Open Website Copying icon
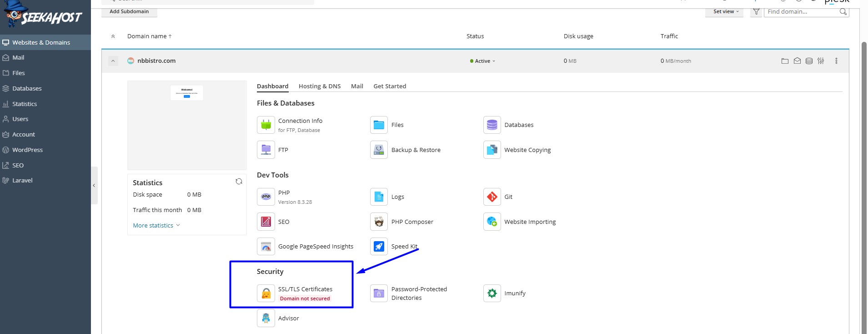The width and height of the screenshot is (868, 334). tap(492, 150)
